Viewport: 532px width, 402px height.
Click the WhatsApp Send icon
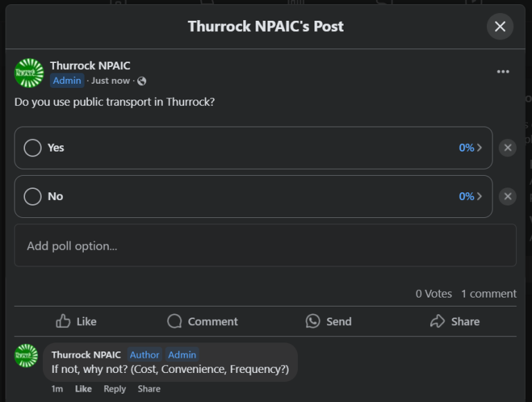pos(313,321)
